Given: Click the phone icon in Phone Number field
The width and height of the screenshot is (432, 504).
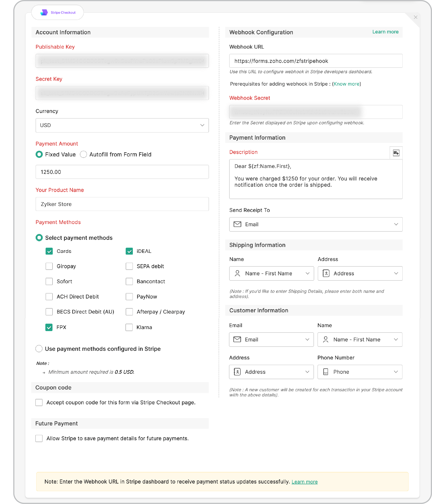Looking at the screenshot, I should 326,372.
